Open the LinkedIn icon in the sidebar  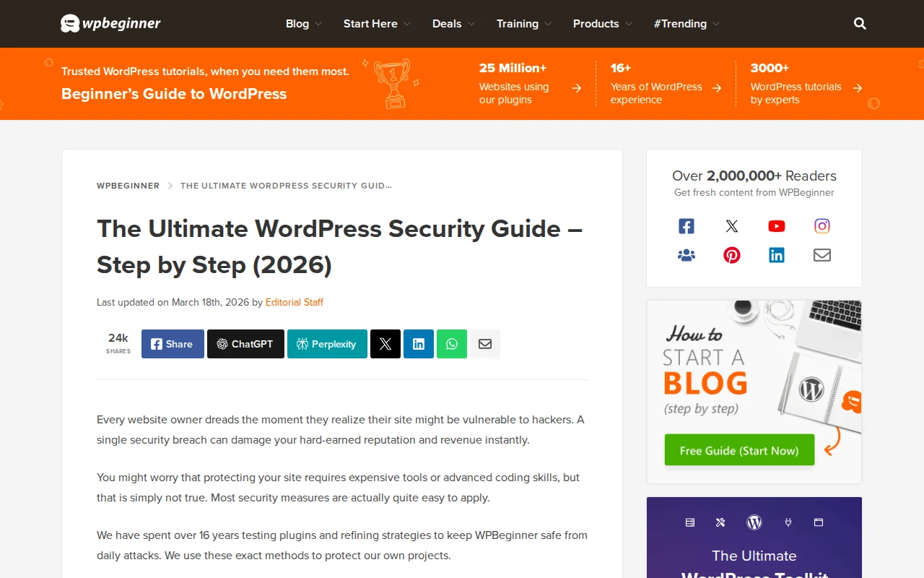[x=776, y=254]
